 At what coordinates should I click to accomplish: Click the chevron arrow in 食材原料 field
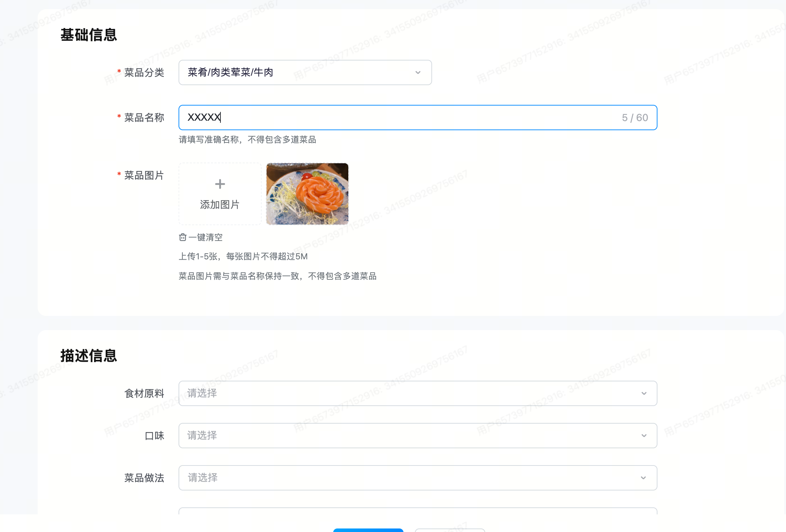click(644, 393)
